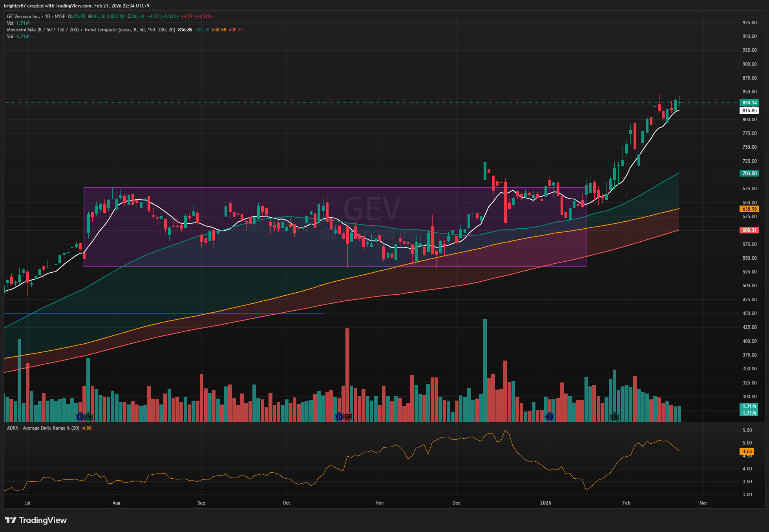Click the red 600.31 price axis label

point(749,230)
